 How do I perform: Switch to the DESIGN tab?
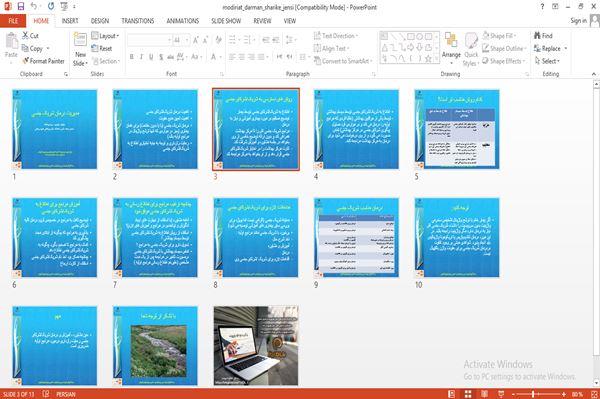pos(100,21)
